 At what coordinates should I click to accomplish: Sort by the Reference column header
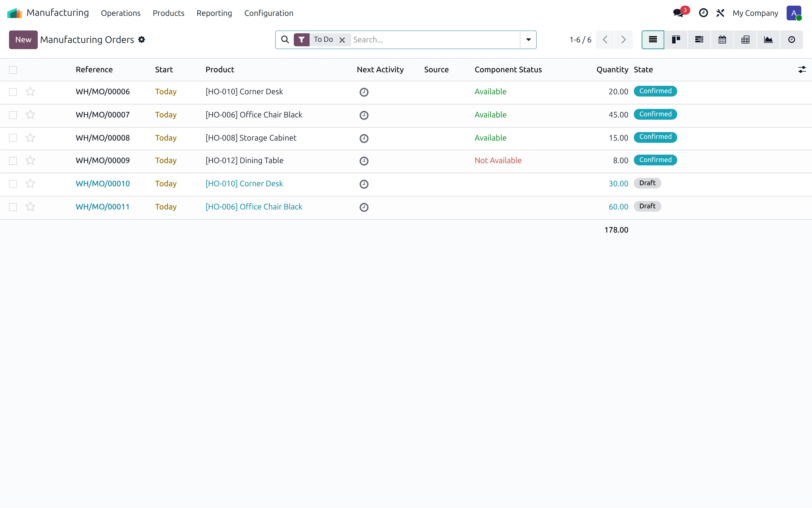(94, 69)
